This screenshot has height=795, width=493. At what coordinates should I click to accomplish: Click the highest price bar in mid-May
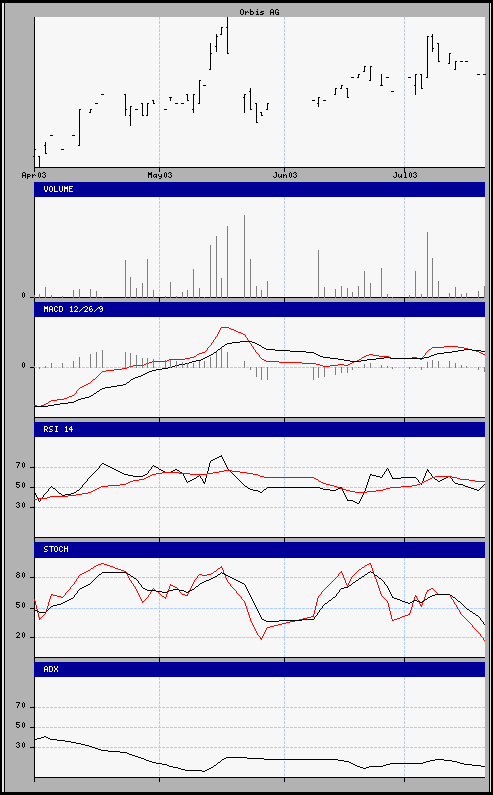coord(227,35)
